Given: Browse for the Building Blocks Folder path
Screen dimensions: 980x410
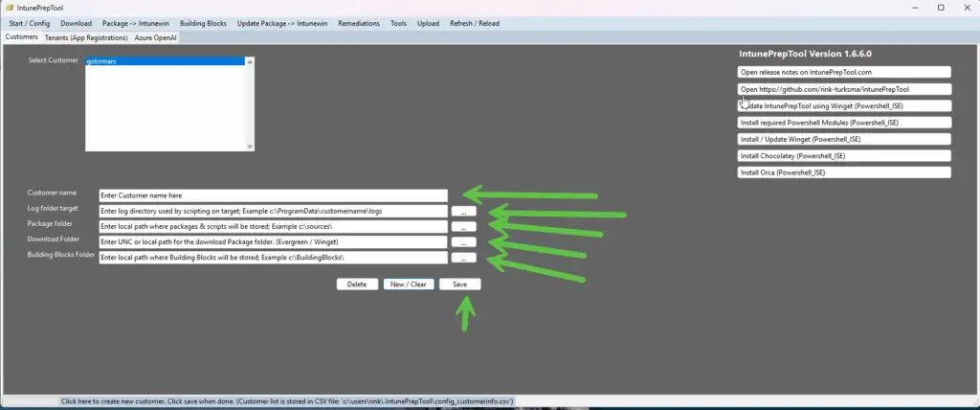Looking at the screenshot, I should (x=464, y=258).
